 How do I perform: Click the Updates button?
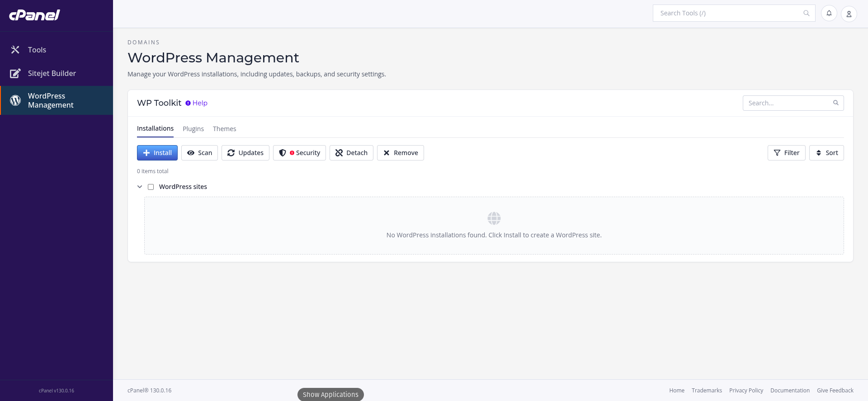[x=245, y=153]
